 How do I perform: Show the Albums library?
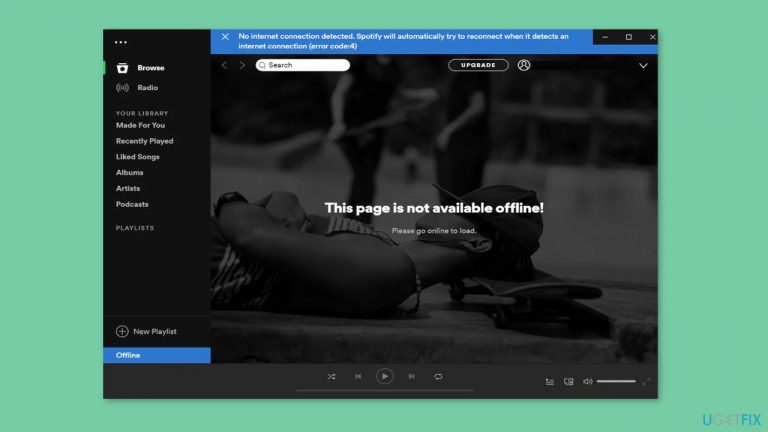click(x=129, y=172)
